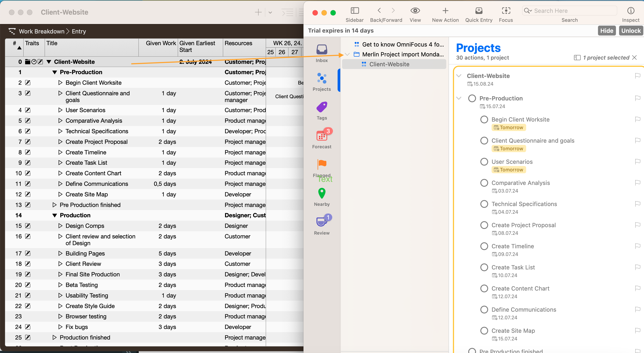Check off Create Content Chart
The image size is (644, 353).
[484, 289]
